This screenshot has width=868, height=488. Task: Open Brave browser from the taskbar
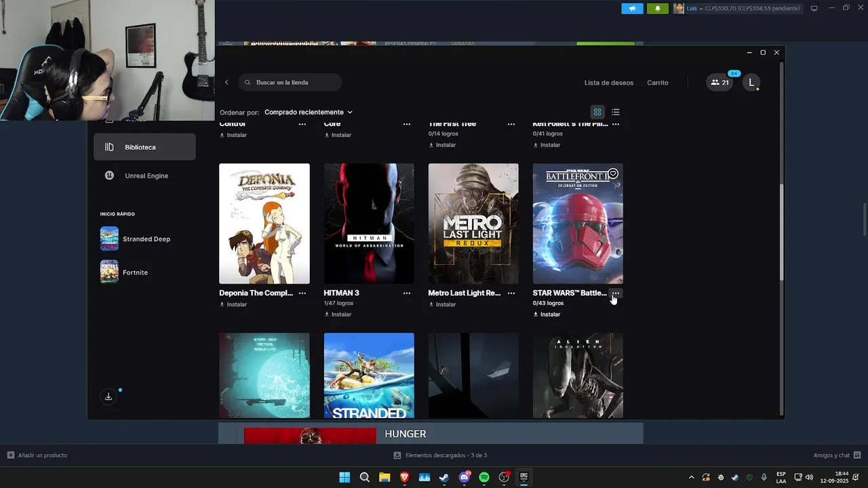coord(404,477)
